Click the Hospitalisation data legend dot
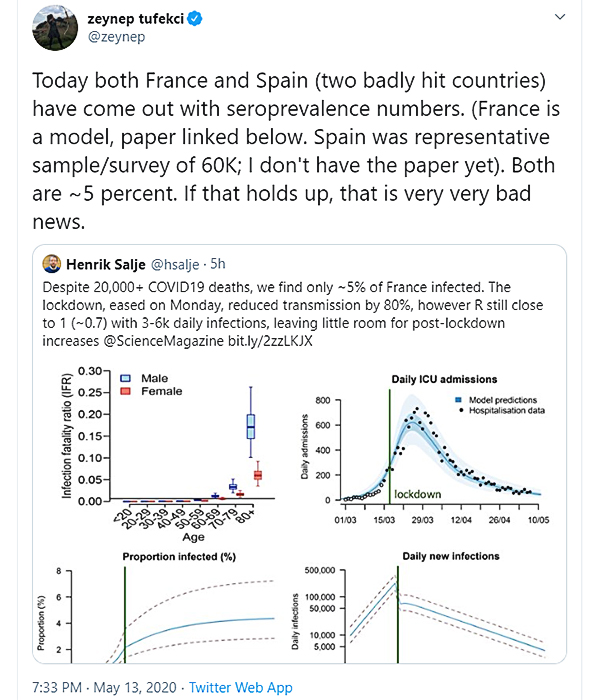The height and width of the screenshot is (700, 602). click(x=460, y=410)
